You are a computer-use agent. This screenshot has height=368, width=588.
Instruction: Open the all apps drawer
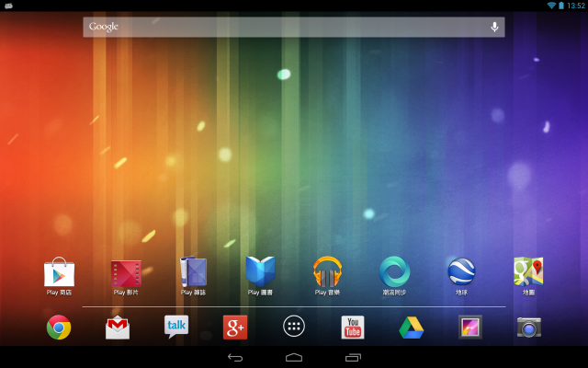click(294, 326)
